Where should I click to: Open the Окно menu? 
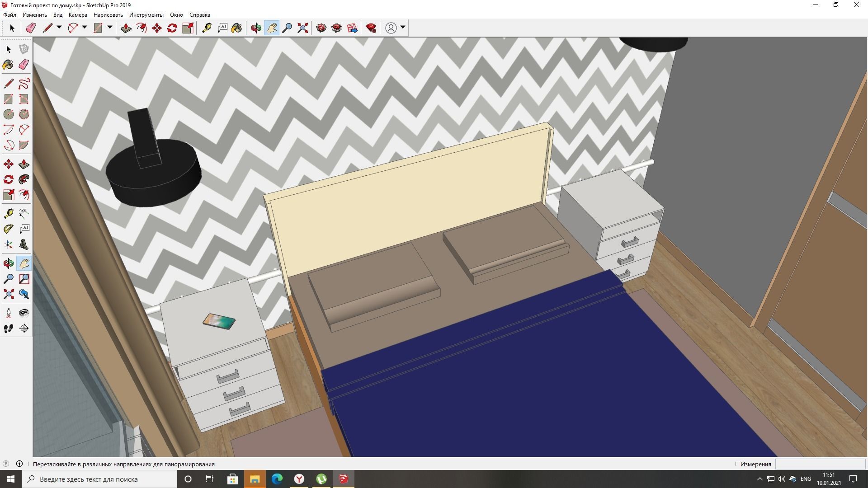pyautogui.click(x=176, y=15)
